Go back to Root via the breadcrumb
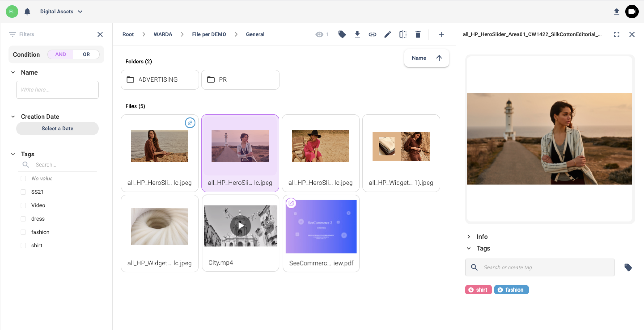This screenshot has width=644, height=330. coord(128,34)
